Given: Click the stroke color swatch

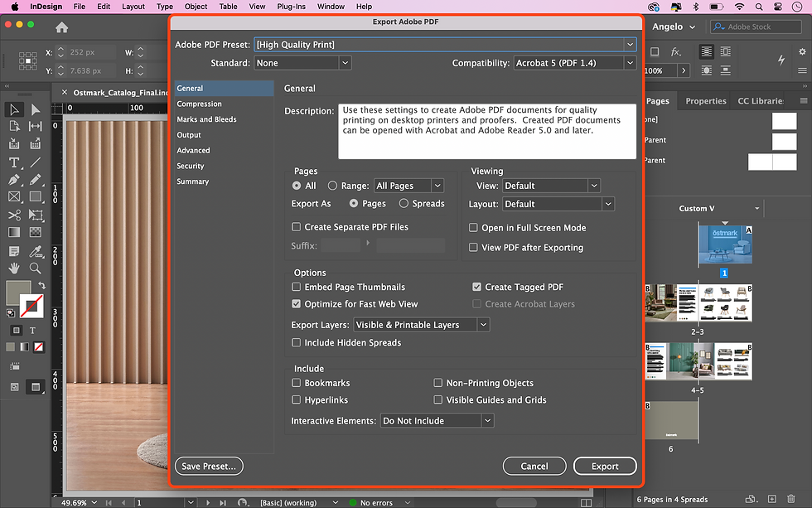Looking at the screenshot, I should pos(31,306).
